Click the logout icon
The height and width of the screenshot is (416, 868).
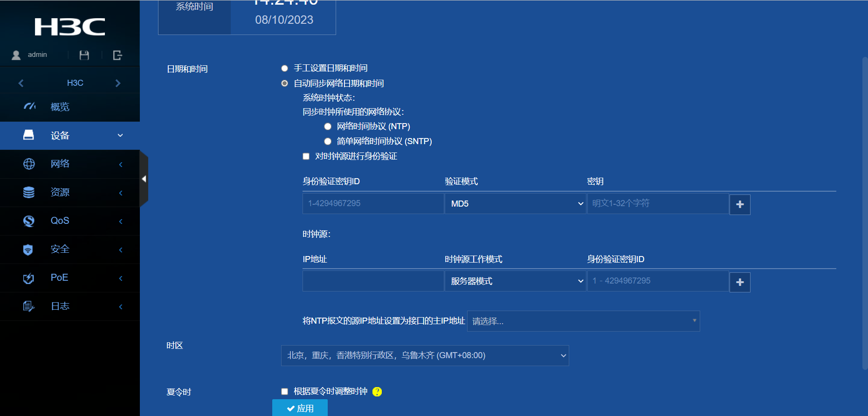117,55
